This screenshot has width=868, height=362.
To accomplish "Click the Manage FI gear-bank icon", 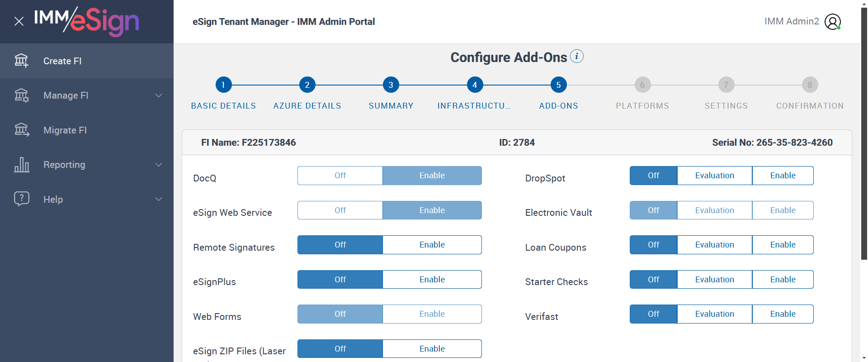I will [x=21, y=95].
